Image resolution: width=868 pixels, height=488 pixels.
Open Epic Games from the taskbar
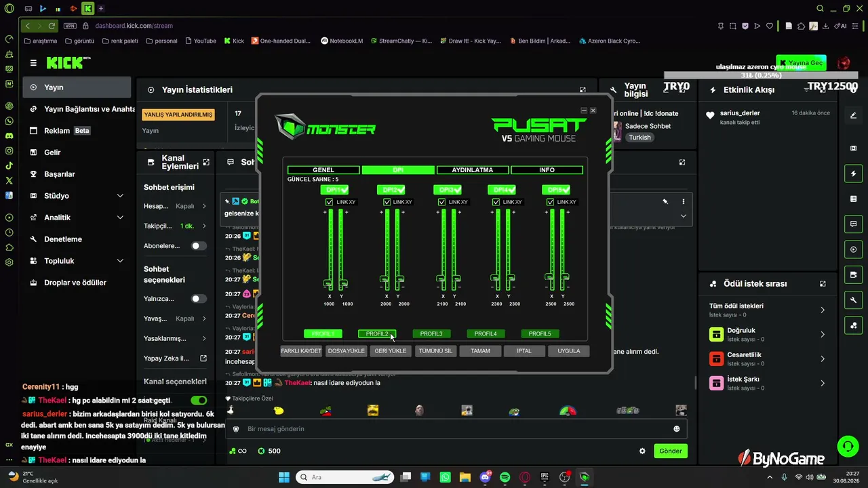[x=545, y=477]
